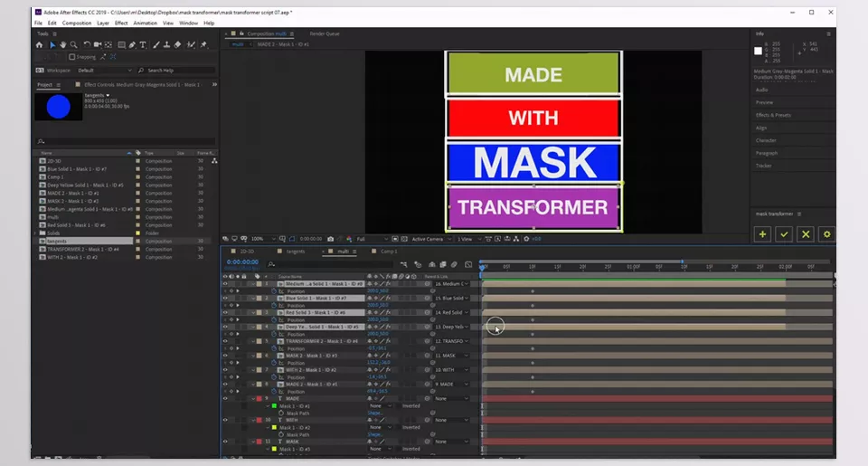Open parent dropdown showing 16. Medium
Viewport: 868px width, 466px height.
pos(452,284)
